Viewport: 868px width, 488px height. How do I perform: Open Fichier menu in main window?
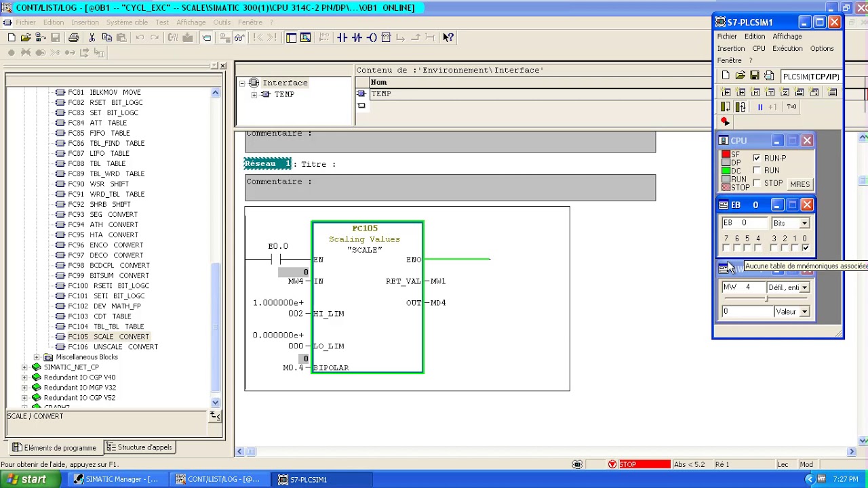[25, 22]
